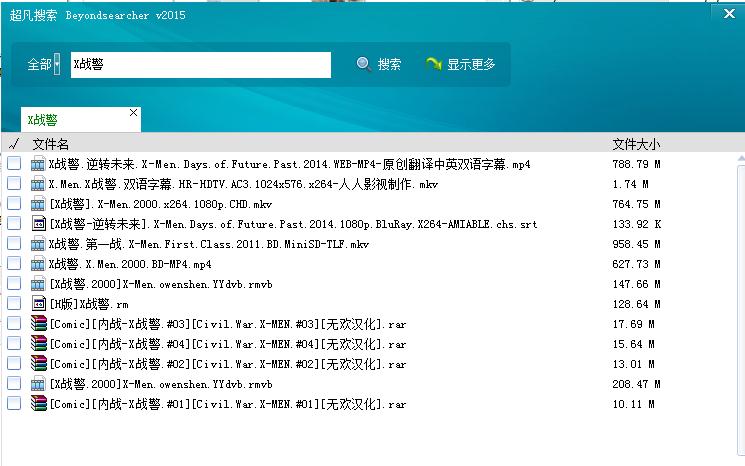
Task: Click the archive icon of Civil.War.X-MEN.#02 rar
Action: pyautogui.click(x=39, y=363)
